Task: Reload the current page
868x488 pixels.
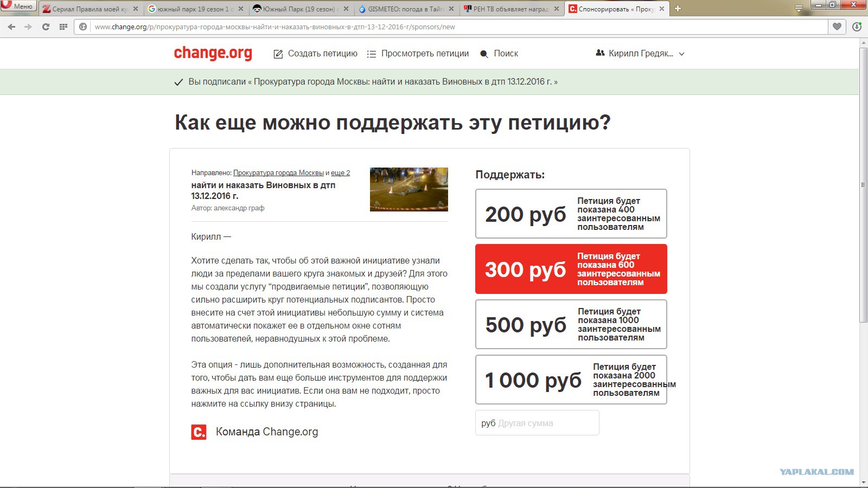Action: 46,27
